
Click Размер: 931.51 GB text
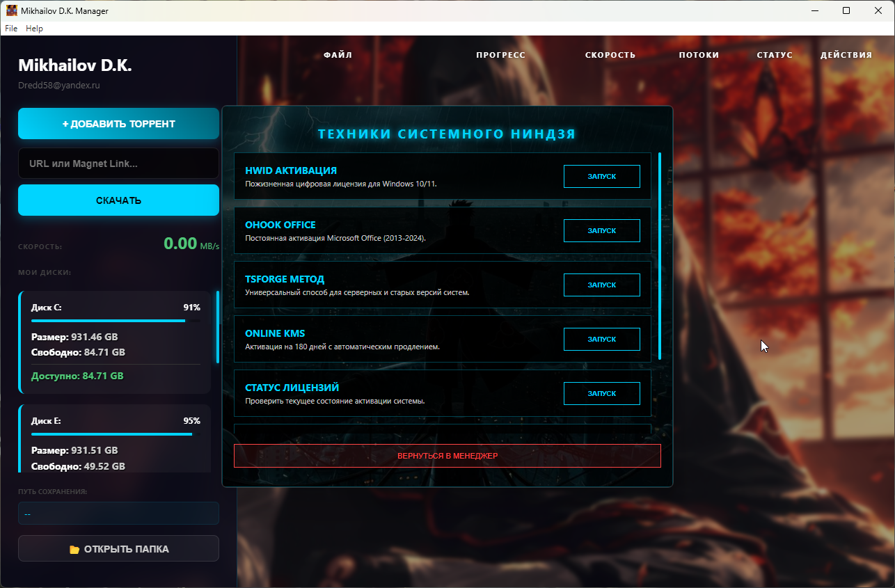74,450
